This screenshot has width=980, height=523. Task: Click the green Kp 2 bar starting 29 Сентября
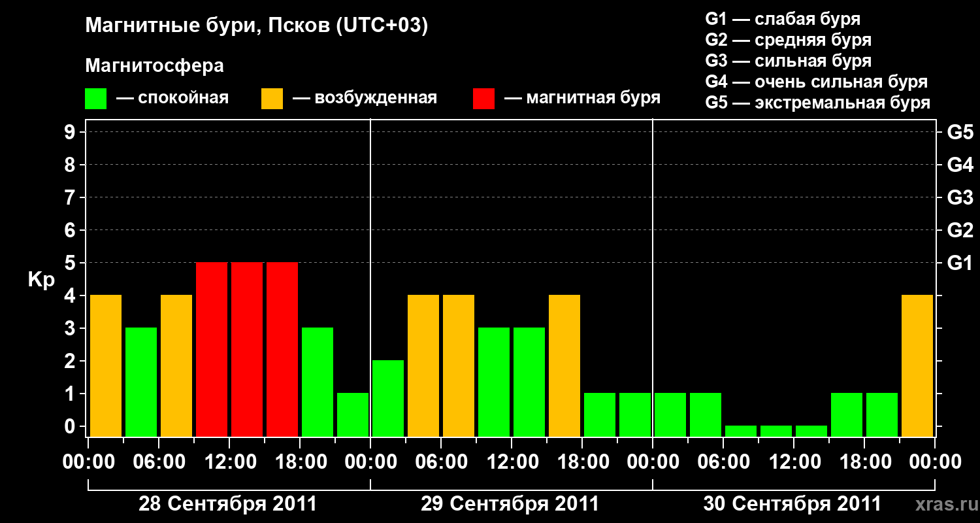coord(388,398)
